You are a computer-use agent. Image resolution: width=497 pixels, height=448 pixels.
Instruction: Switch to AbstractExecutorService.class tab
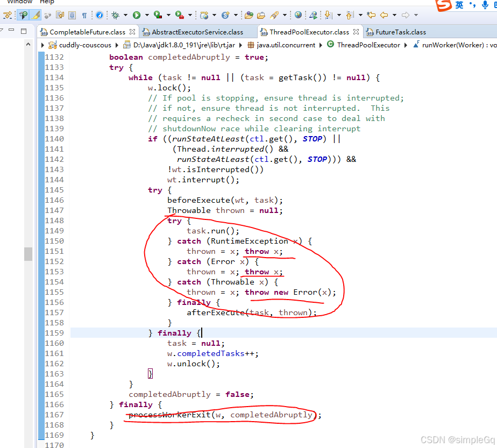197,32
